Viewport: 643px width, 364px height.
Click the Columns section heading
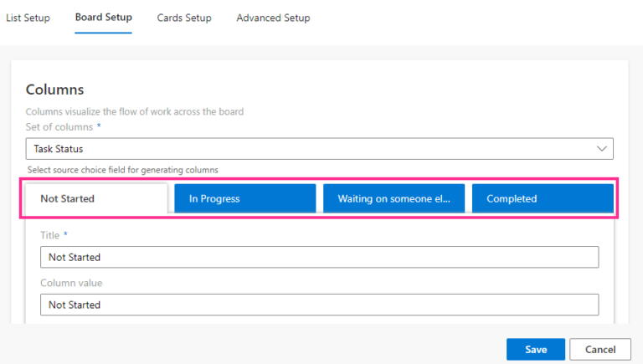coord(55,90)
